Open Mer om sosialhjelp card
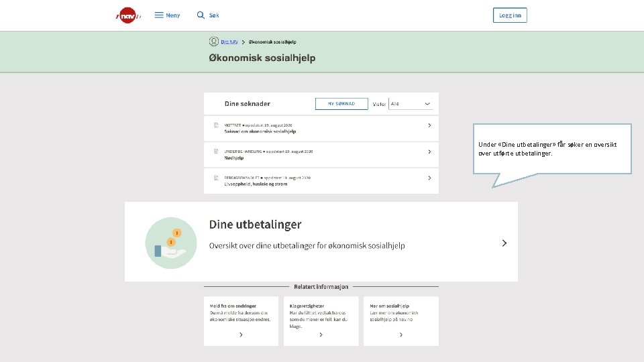 pos(401,321)
